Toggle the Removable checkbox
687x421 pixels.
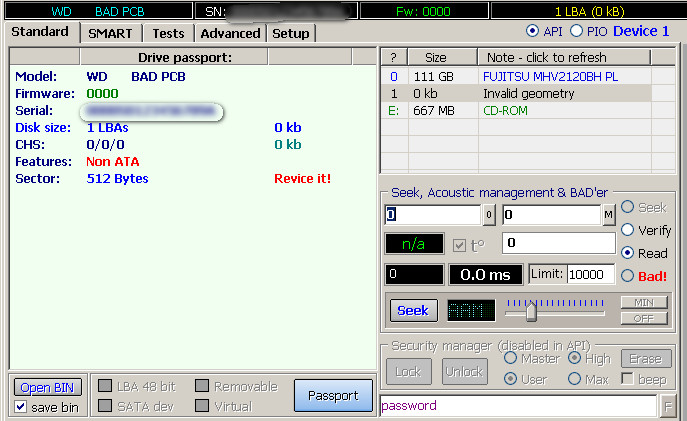[202, 386]
